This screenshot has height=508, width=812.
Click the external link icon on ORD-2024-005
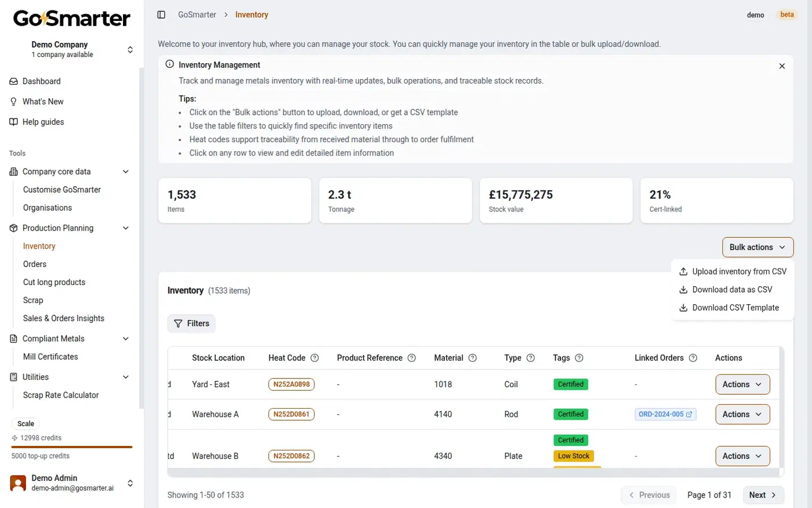coord(689,415)
